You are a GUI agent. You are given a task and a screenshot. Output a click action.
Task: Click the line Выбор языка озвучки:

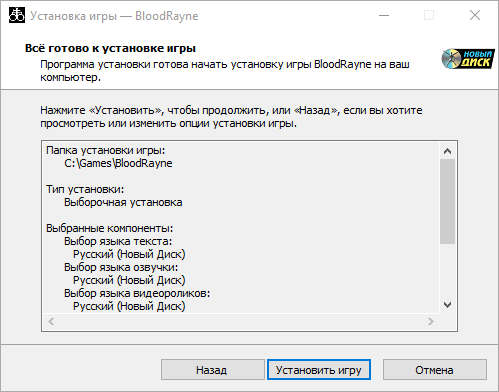(x=121, y=267)
